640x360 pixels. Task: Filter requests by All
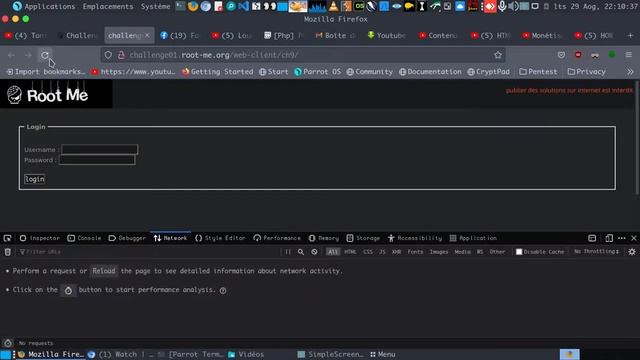333,252
